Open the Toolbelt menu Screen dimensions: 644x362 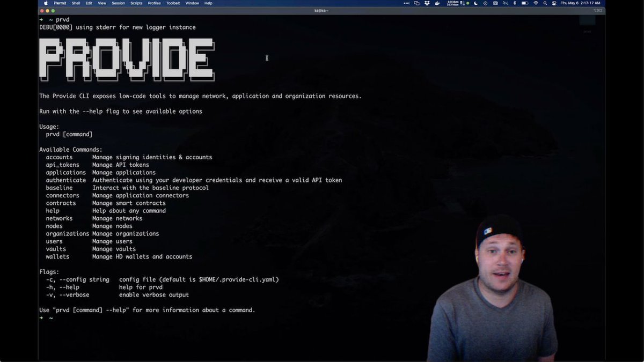[173, 3]
